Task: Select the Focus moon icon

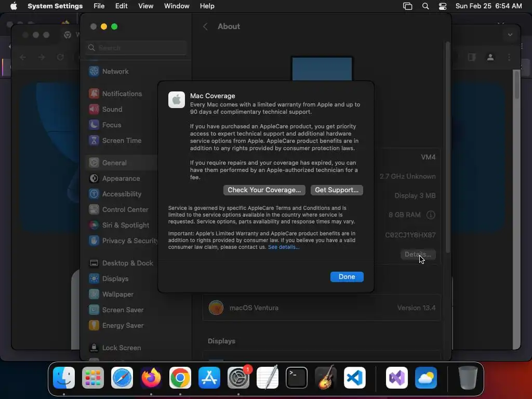Action: 94,125
